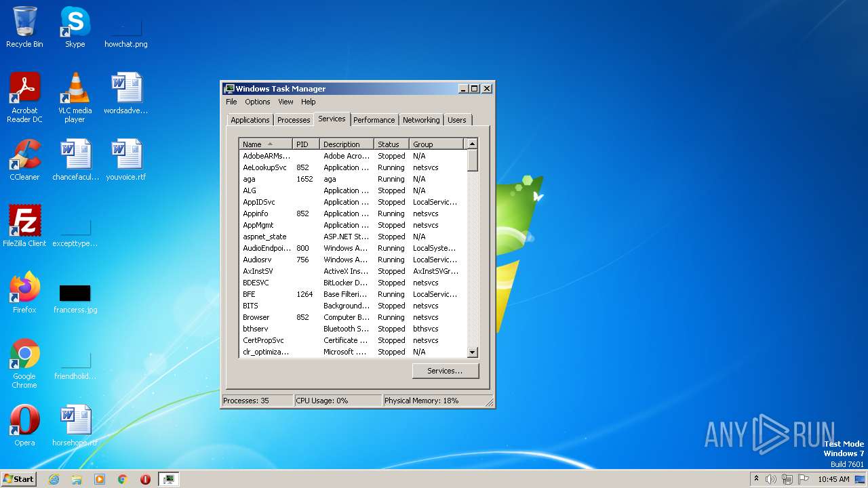Open Windows Media Player taskbar icon
This screenshot has height=488, width=868.
pos(100,479)
